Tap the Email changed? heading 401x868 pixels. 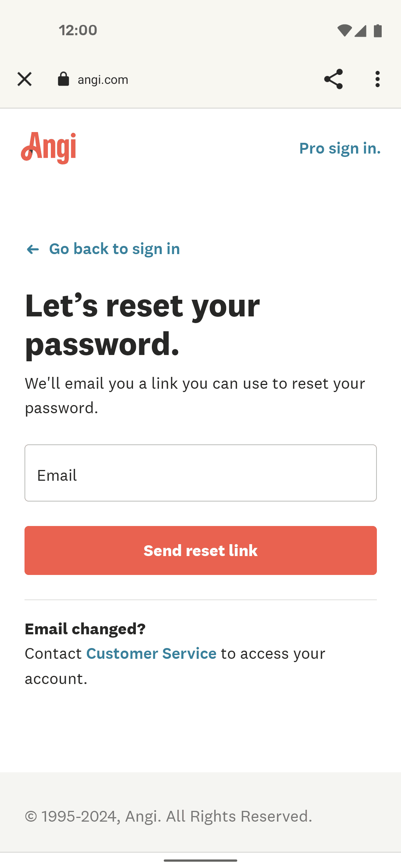click(85, 629)
